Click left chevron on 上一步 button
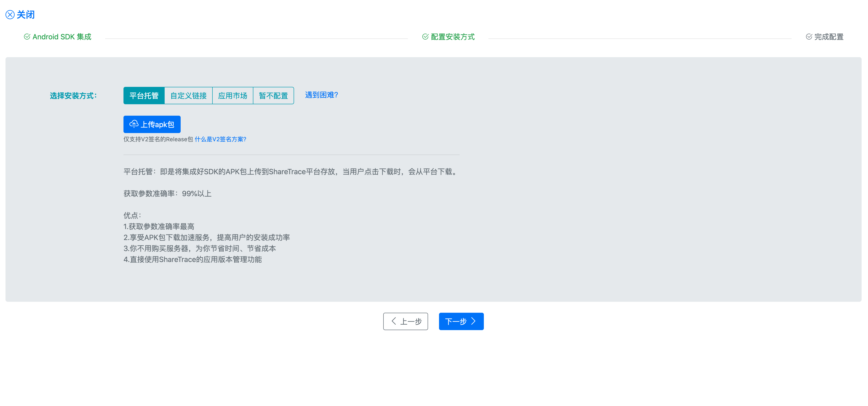The height and width of the screenshot is (406, 868). click(394, 321)
